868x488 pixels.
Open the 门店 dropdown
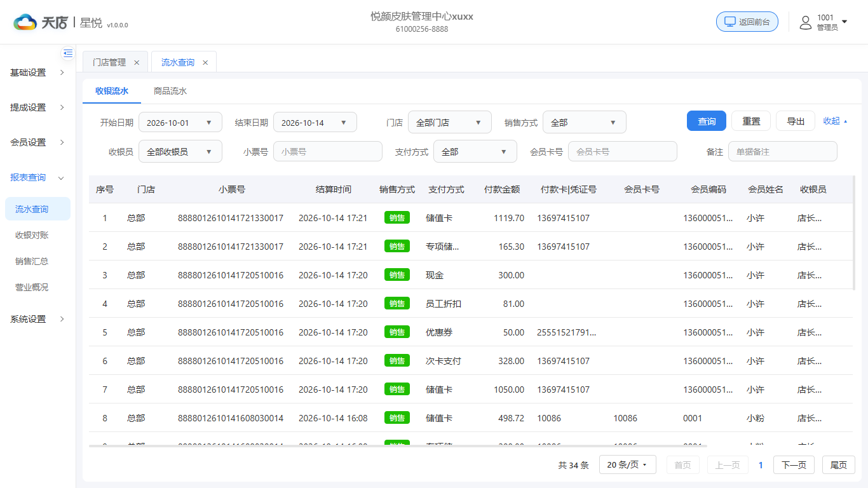[450, 123]
